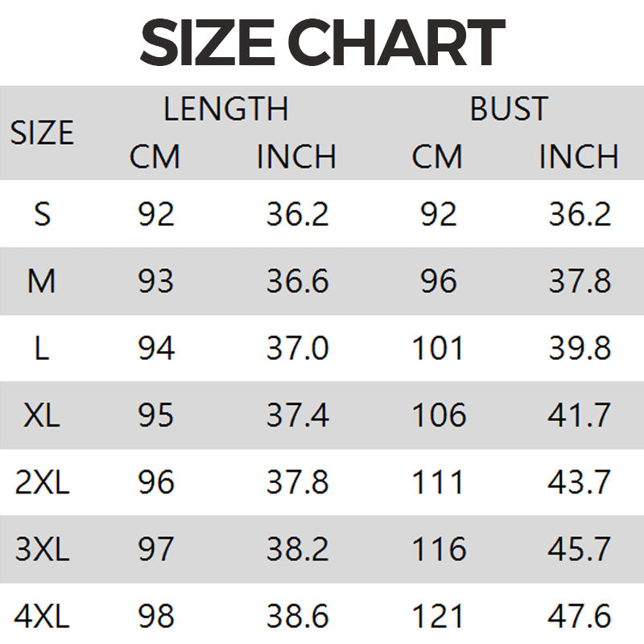
Task: Click the 37.0 inch length value
Action: point(297,349)
